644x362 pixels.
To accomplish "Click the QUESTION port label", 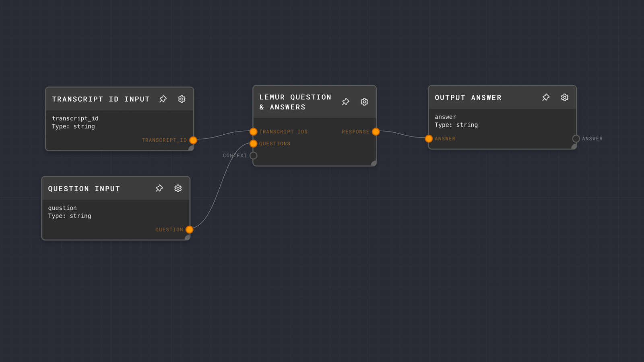I will tap(169, 230).
